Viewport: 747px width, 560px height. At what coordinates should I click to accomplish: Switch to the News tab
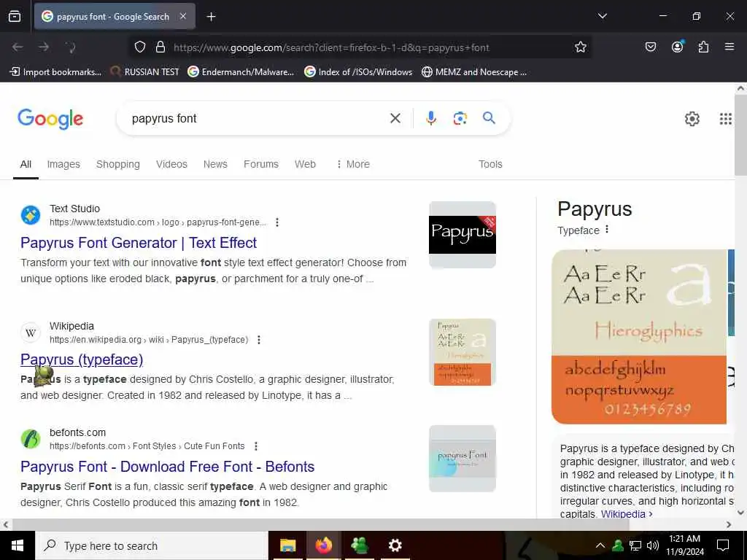tap(215, 164)
